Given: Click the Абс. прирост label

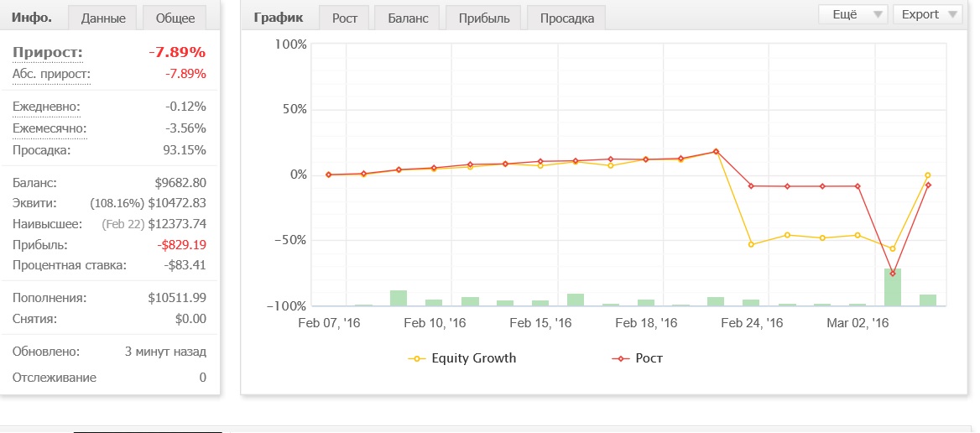Looking at the screenshot, I should point(51,75).
